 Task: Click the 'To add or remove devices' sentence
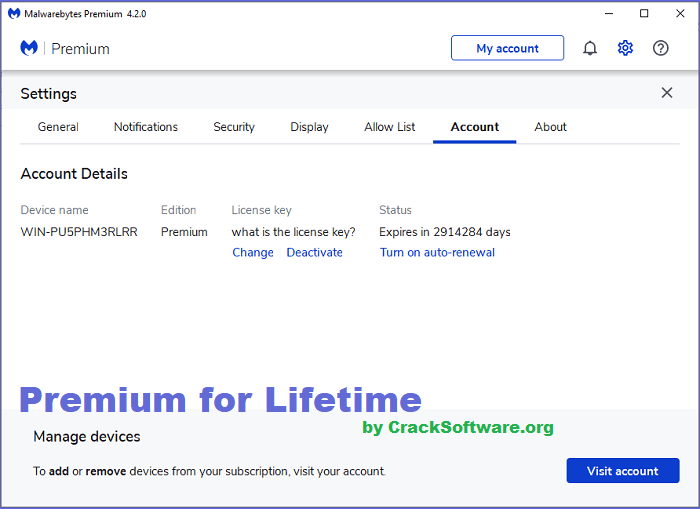pos(209,471)
